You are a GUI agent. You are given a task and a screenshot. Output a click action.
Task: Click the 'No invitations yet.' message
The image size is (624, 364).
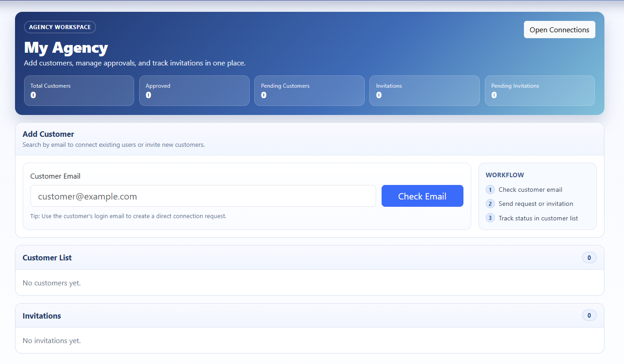[x=52, y=340]
